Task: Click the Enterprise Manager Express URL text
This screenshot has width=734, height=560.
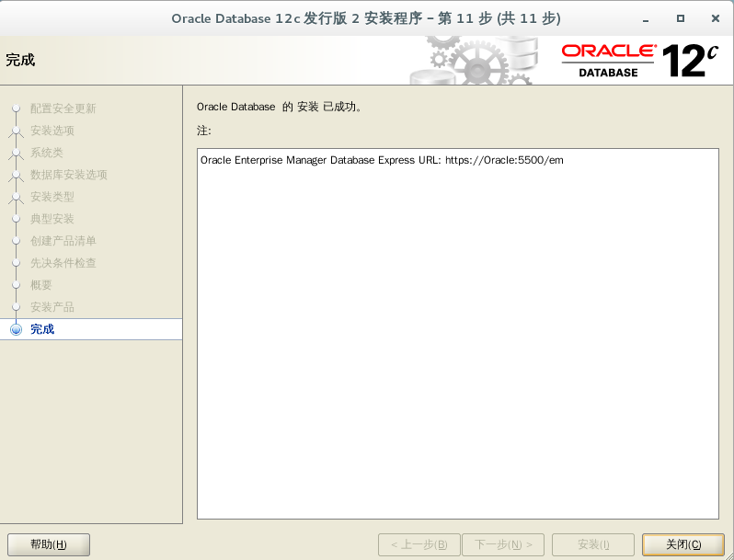Action: pos(382,160)
